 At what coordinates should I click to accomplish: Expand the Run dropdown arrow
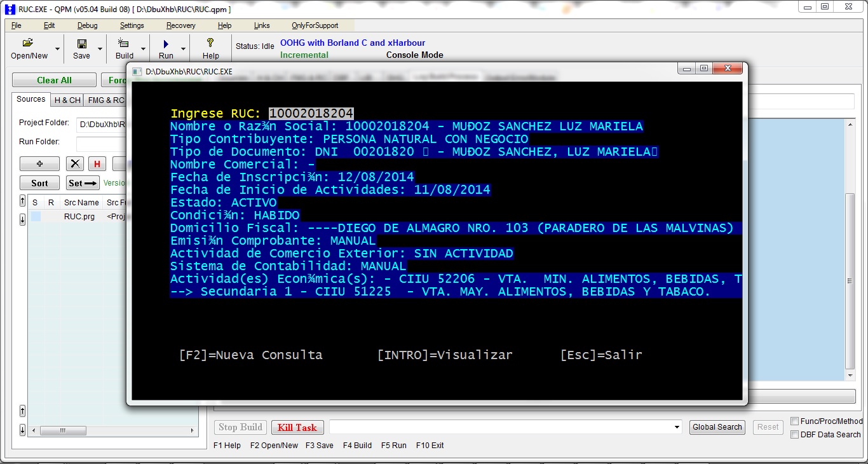coord(184,49)
